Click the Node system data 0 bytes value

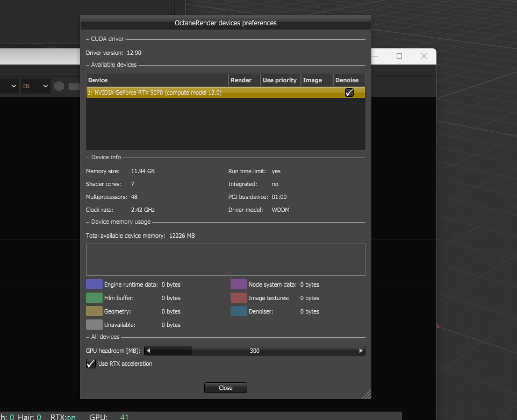point(310,284)
